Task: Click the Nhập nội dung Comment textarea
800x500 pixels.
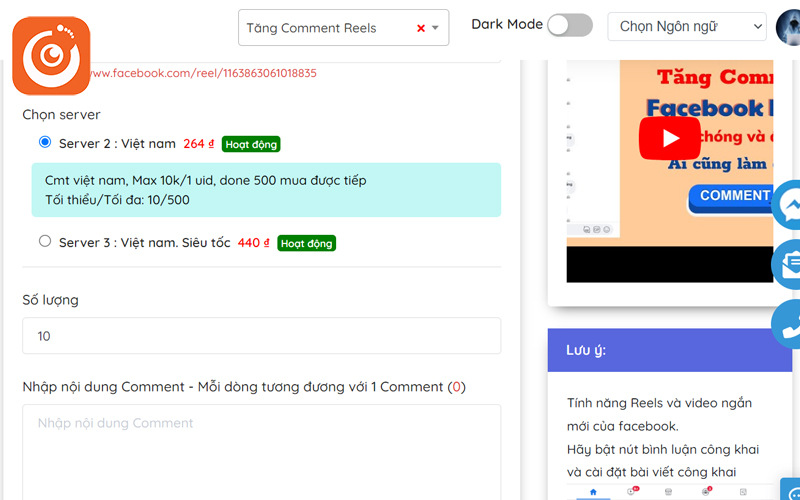Action: (x=262, y=453)
